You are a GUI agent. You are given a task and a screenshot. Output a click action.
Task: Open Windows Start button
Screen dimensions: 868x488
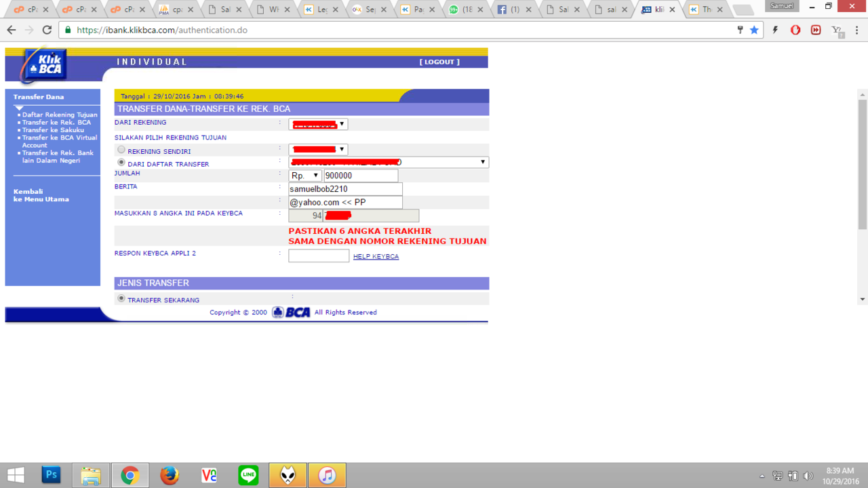(x=16, y=475)
